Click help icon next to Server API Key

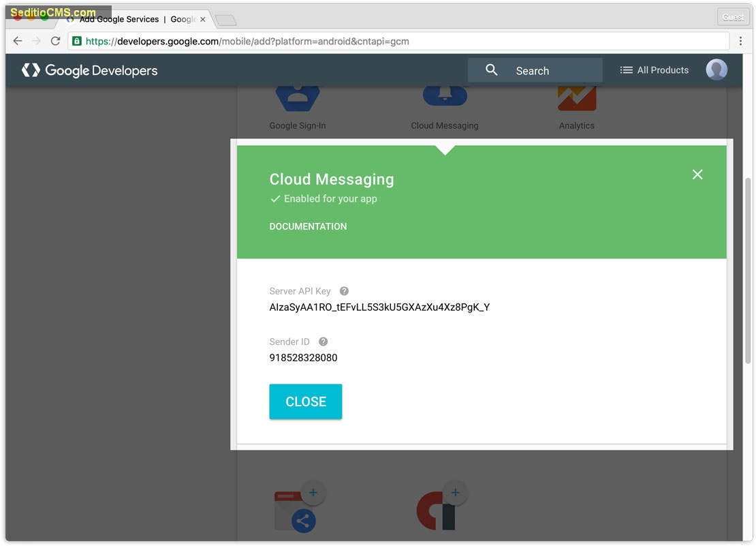tap(344, 291)
